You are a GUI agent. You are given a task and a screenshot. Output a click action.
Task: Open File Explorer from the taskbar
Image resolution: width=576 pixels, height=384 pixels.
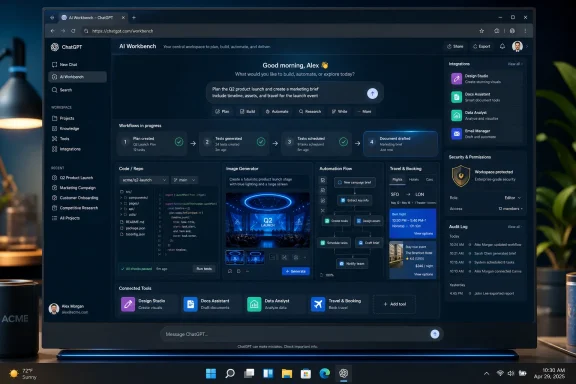(x=287, y=373)
